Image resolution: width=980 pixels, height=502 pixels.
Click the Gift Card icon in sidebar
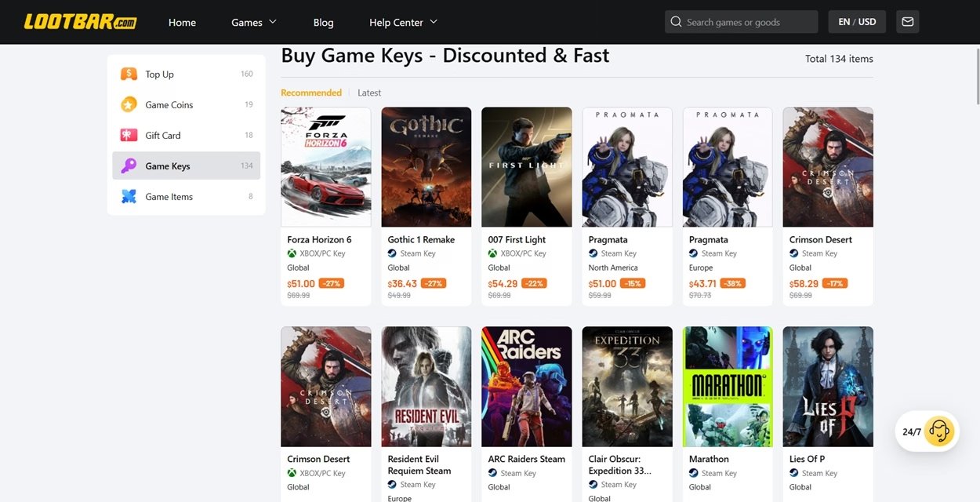129,135
